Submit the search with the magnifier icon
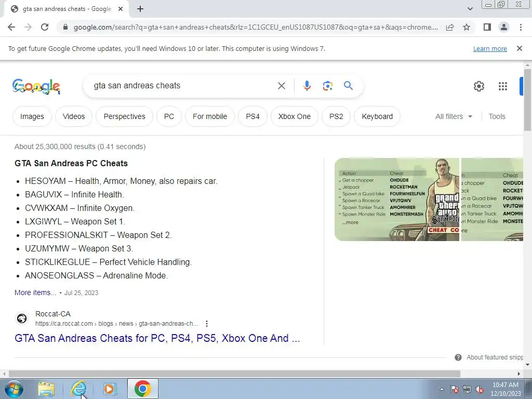This screenshot has height=399, width=532. (348, 86)
